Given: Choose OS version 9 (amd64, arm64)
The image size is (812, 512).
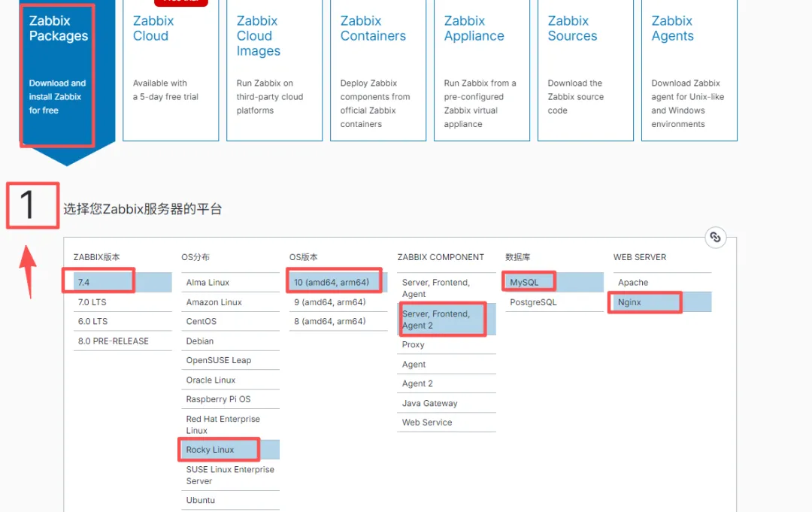Looking at the screenshot, I should coord(338,301).
